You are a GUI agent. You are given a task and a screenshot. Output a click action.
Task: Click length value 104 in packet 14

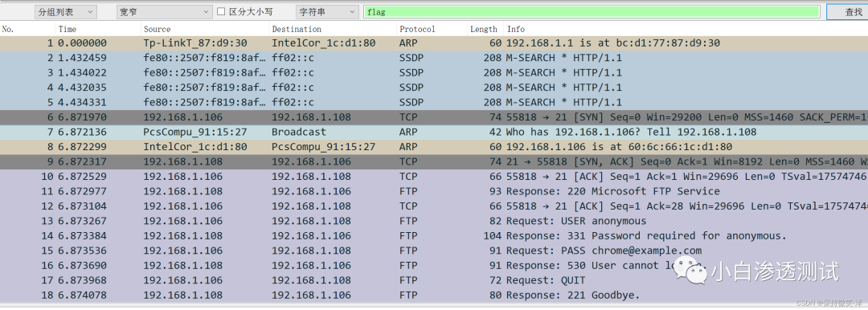tap(492, 236)
